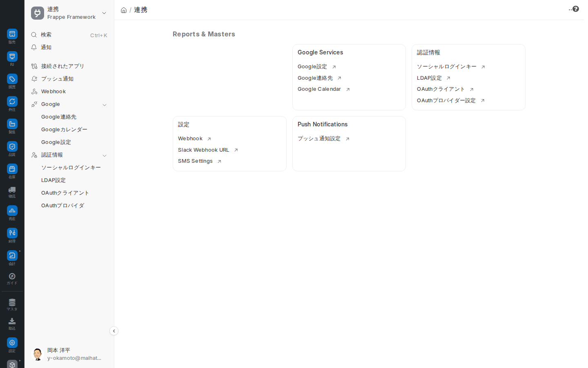The image size is (588, 368).
Task: Open プッシュ通知設定 link in Push Notifications card
Action: [x=319, y=139]
